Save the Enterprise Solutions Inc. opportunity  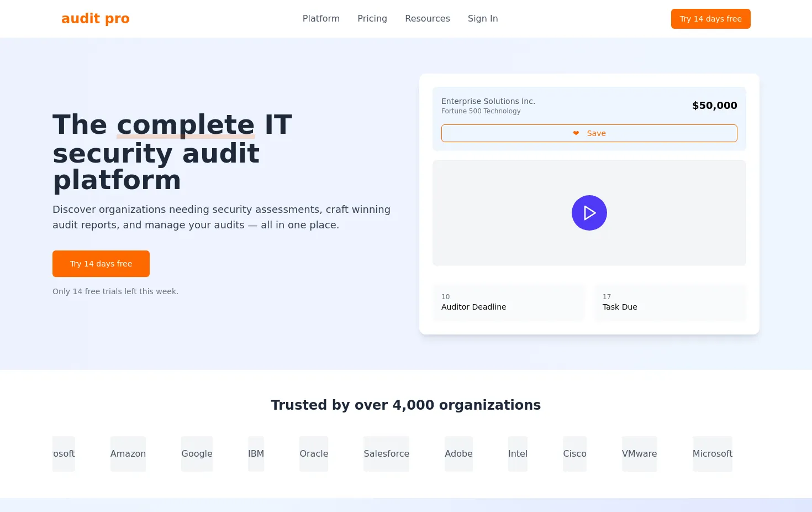pyautogui.click(x=589, y=133)
